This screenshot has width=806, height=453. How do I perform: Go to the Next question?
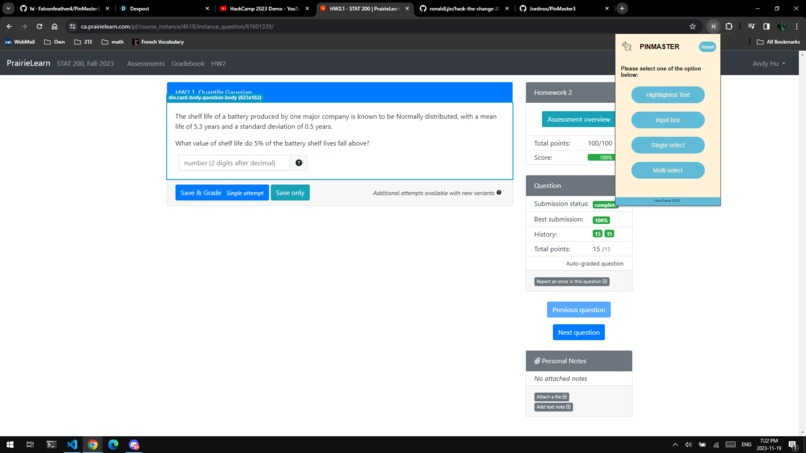pos(579,332)
